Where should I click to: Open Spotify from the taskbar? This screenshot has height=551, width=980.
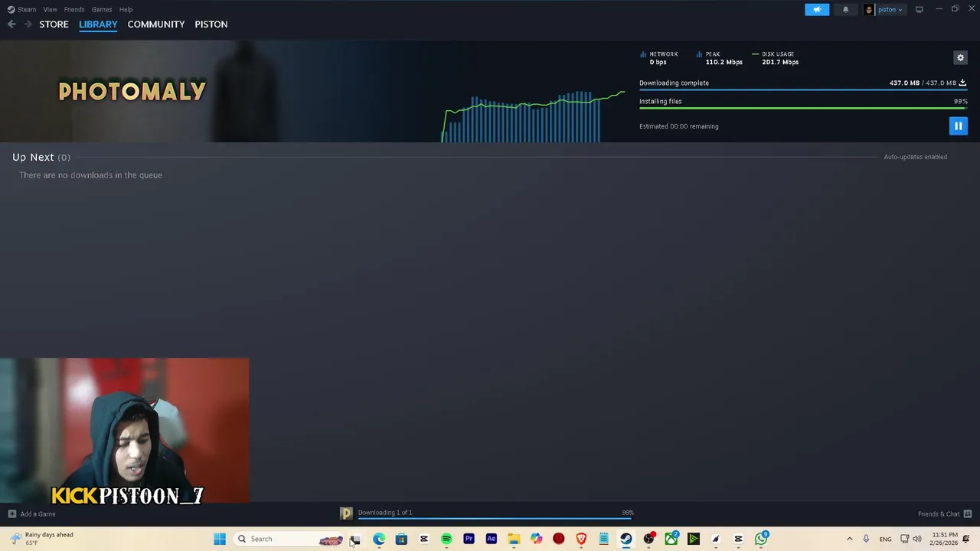446,539
